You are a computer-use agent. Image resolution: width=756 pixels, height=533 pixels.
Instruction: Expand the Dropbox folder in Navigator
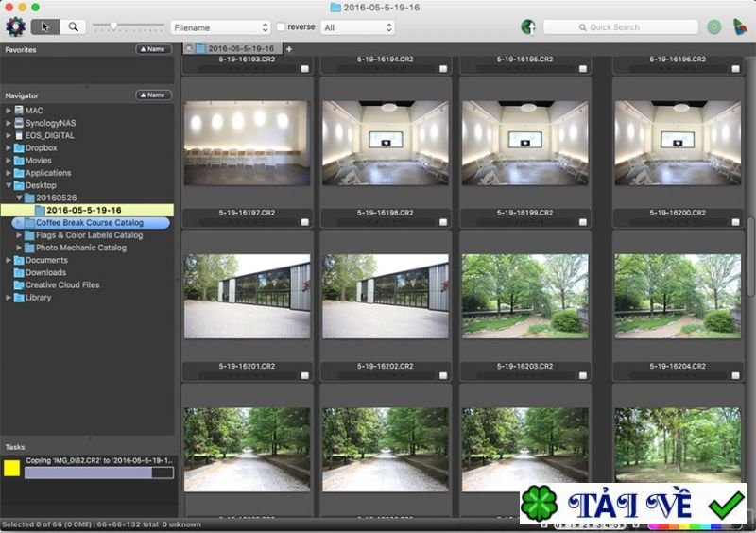[9, 148]
